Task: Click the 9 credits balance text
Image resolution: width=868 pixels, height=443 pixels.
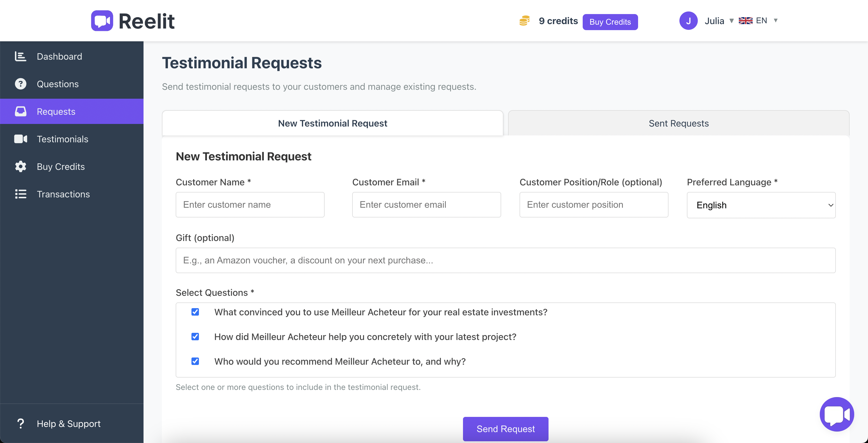Action: click(558, 21)
